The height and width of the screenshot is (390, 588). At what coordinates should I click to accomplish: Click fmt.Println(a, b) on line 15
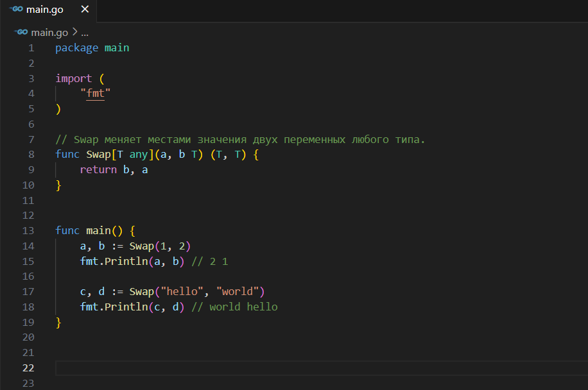tap(132, 262)
